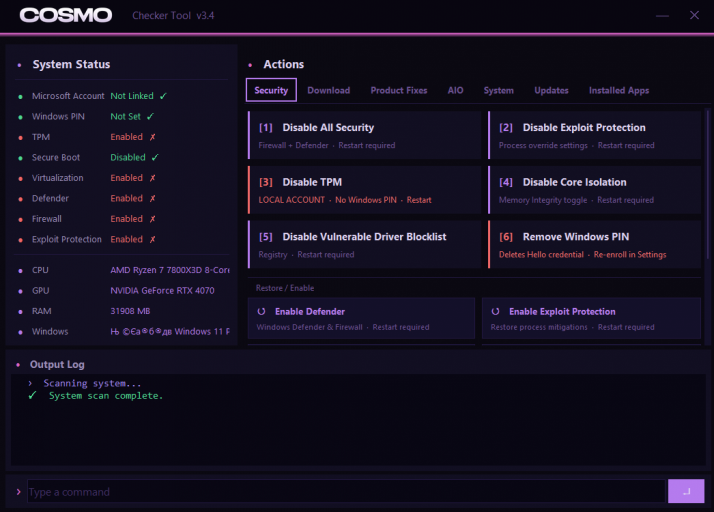
Task: Open the Product Fixes tab
Action: (399, 90)
